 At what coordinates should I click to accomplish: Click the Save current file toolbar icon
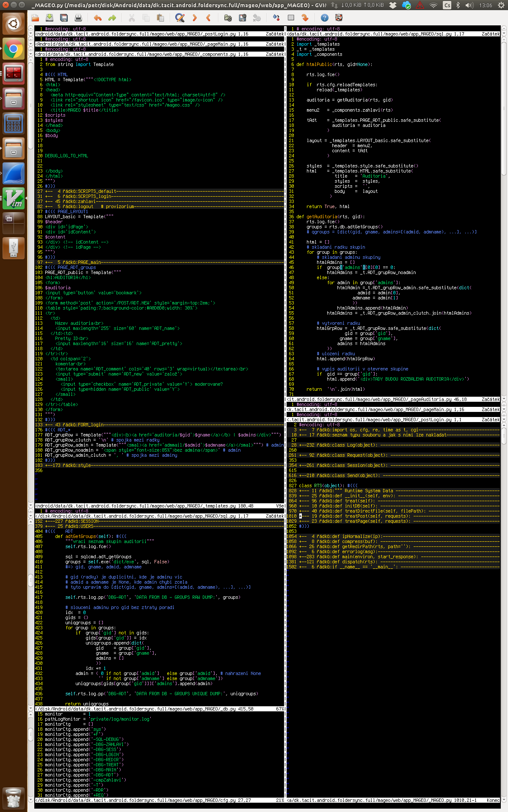50,18
